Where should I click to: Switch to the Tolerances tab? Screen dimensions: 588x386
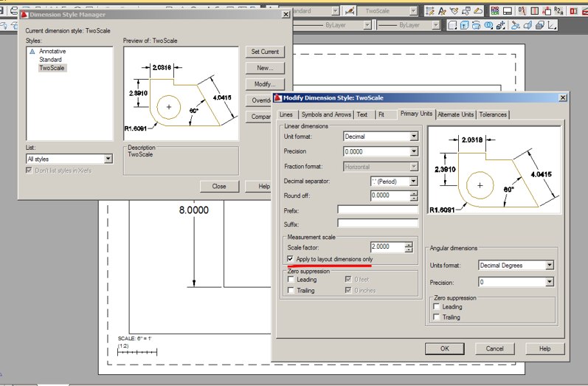click(493, 114)
